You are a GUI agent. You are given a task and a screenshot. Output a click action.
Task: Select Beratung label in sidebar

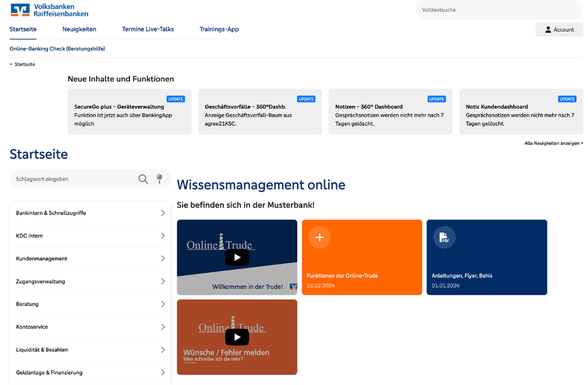coord(27,304)
